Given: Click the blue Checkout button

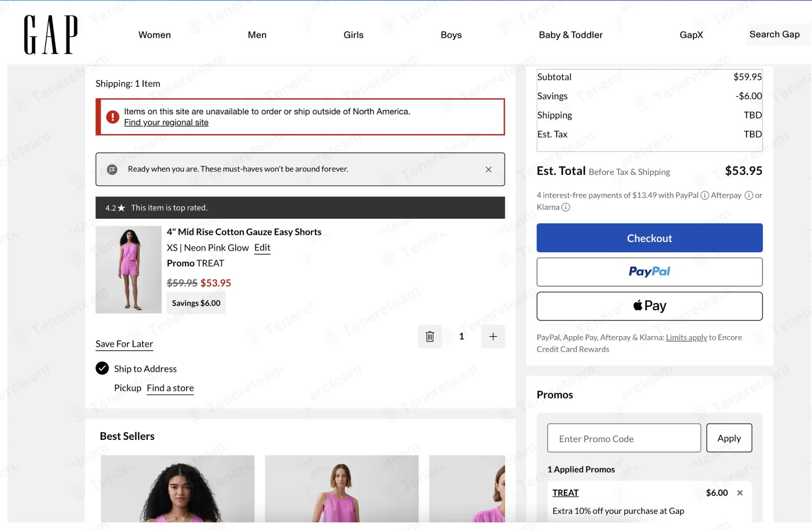Looking at the screenshot, I should [649, 238].
